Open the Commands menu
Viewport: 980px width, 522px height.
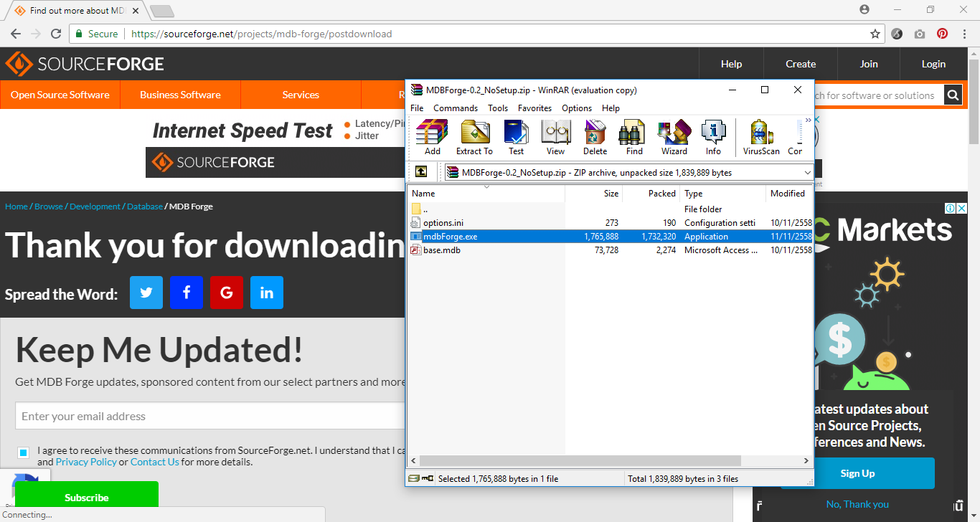pyautogui.click(x=455, y=108)
